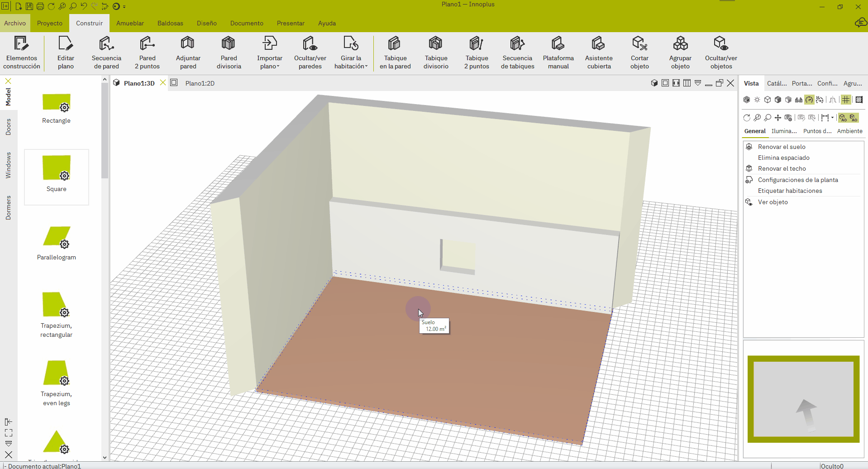Select the Rectangle room shape
The image size is (868, 469).
point(57,108)
